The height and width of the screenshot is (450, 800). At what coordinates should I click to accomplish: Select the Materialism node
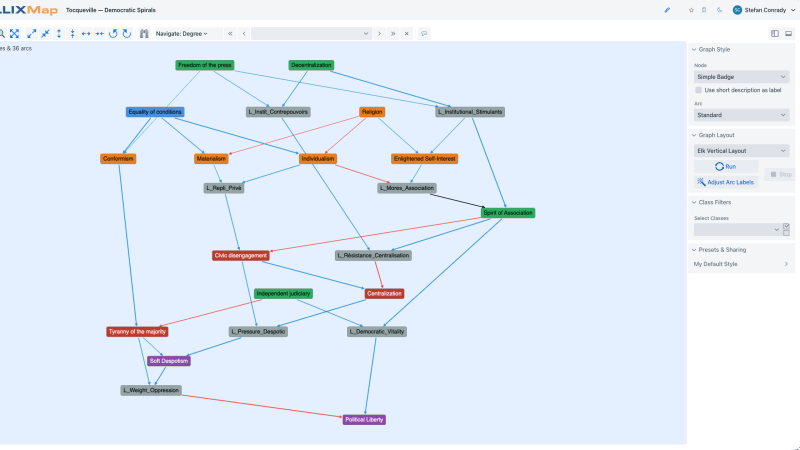[x=211, y=159]
